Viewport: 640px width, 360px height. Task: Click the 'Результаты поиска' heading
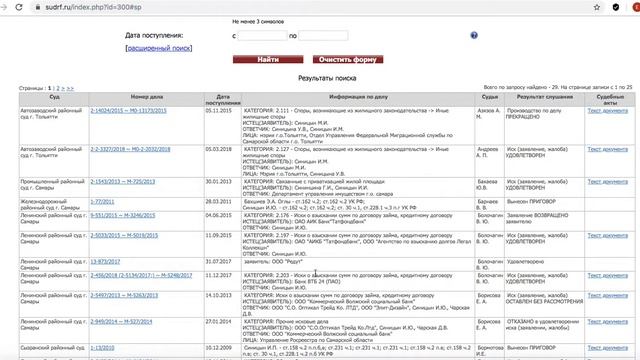[327, 78]
